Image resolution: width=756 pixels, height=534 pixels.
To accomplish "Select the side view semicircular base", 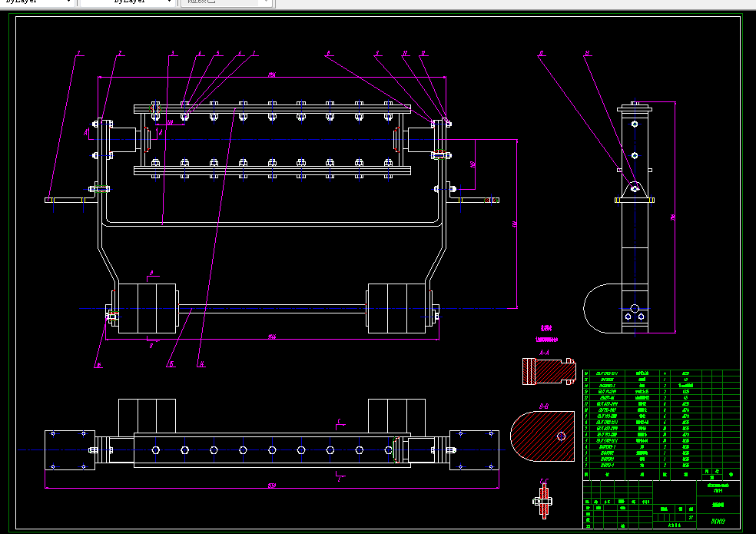I will pos(602,309).
